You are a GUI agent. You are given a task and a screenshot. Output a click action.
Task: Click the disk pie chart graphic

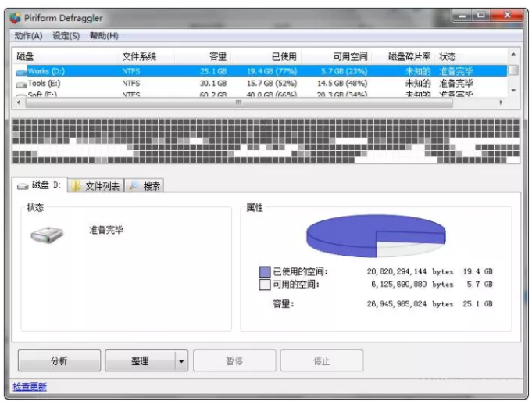(370, 234)
